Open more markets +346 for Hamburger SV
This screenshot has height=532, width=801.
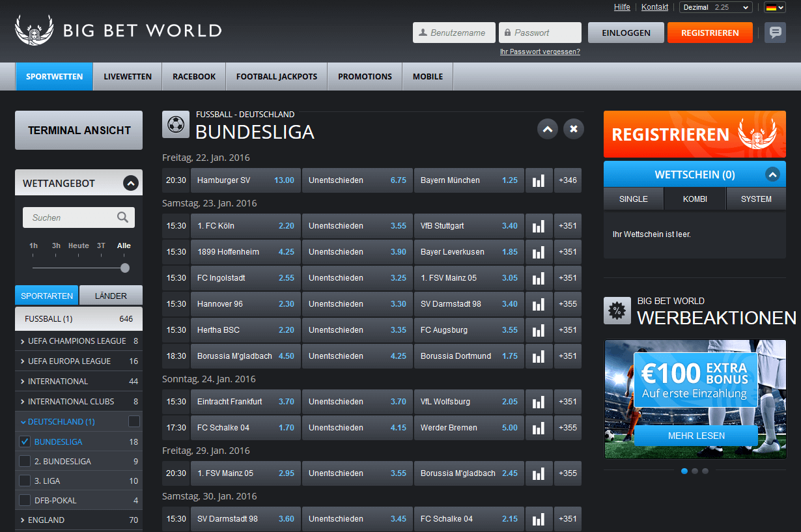(568, 180)
